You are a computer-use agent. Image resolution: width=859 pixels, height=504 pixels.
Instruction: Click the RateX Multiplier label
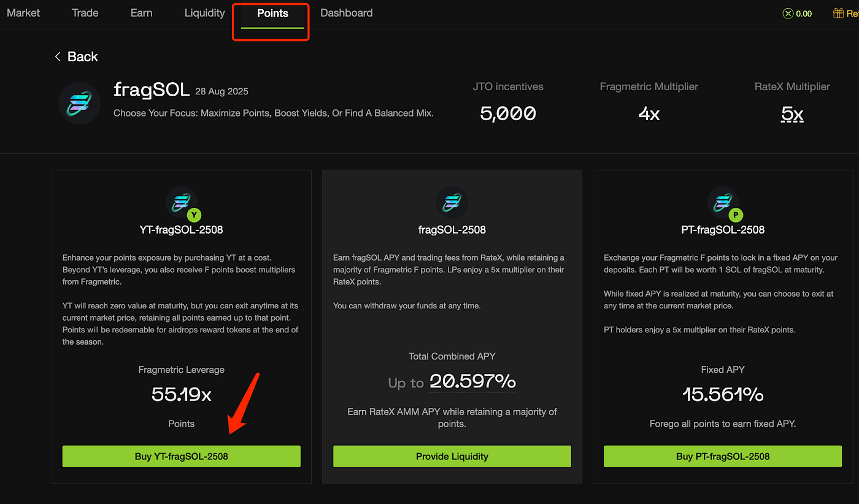[792, 87]
